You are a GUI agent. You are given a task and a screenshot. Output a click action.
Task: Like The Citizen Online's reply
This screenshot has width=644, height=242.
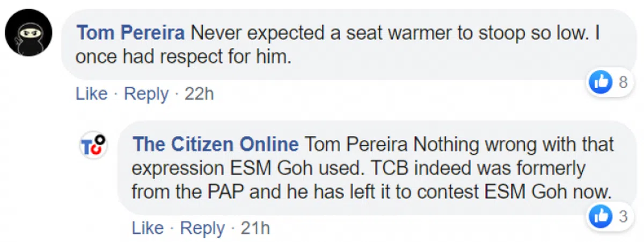(x=148, y=228)
